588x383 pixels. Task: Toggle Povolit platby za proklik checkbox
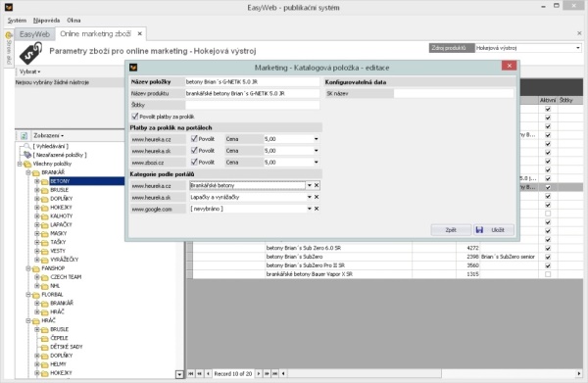tap(135, 117)
